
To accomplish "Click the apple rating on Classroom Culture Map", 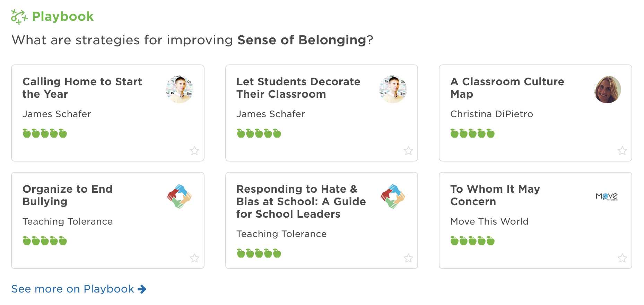I will tap(472, 133).
